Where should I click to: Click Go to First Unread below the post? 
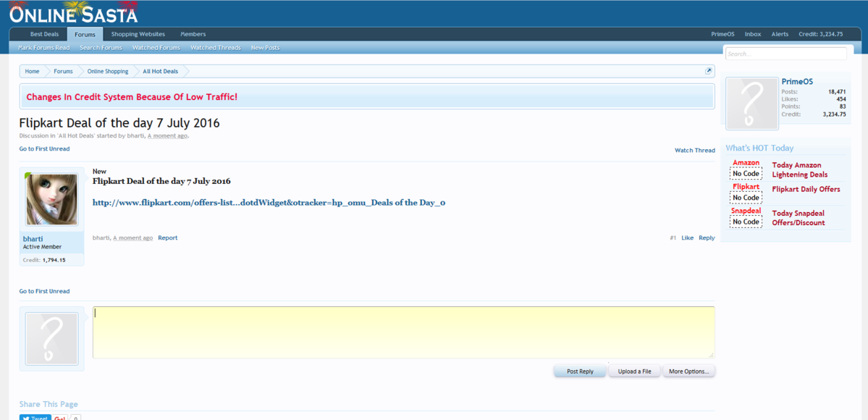[44, 291]
